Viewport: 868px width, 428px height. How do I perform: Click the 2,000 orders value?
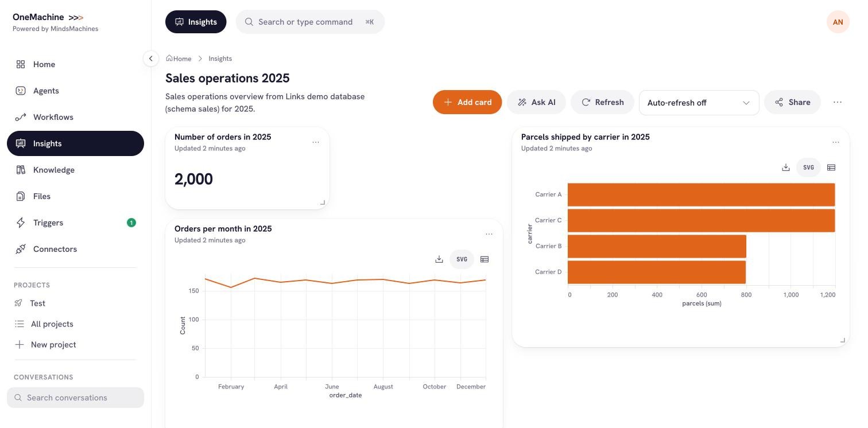pos(193,179)
